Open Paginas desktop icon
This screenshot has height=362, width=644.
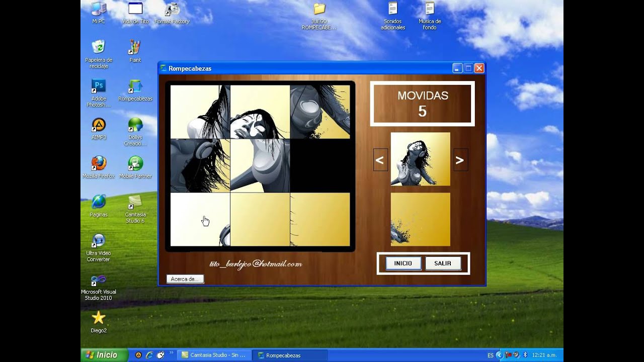tap(99, 206)
